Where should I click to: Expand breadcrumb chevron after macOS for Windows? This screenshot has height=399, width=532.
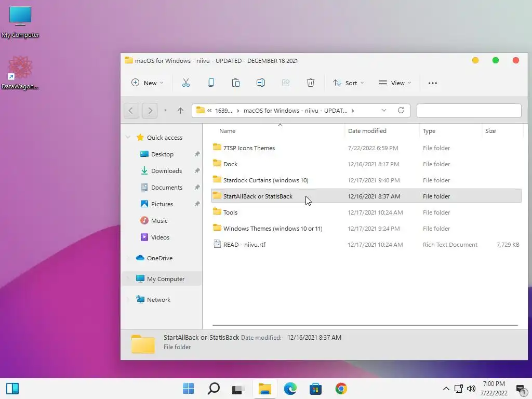pos(353,111)
